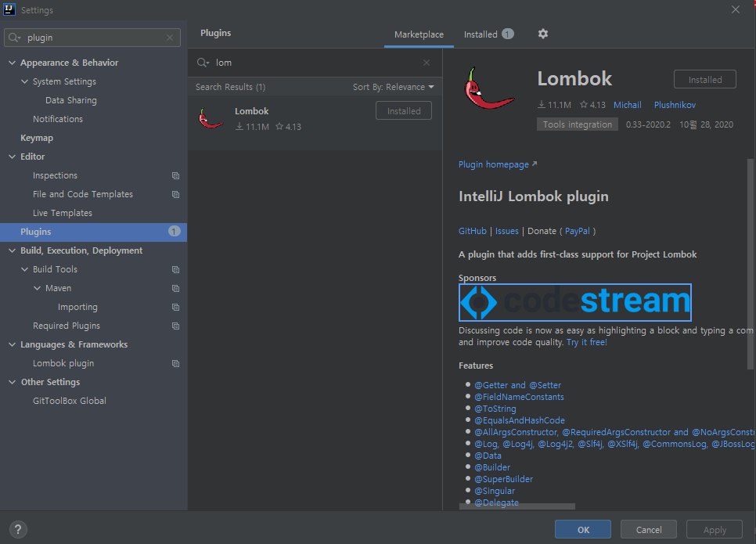Clear the settings search field text

170,38
